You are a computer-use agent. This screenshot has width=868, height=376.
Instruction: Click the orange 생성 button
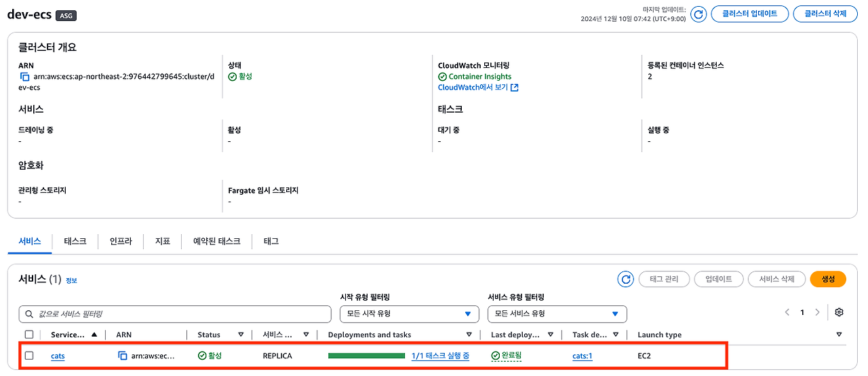pos(828,279)
